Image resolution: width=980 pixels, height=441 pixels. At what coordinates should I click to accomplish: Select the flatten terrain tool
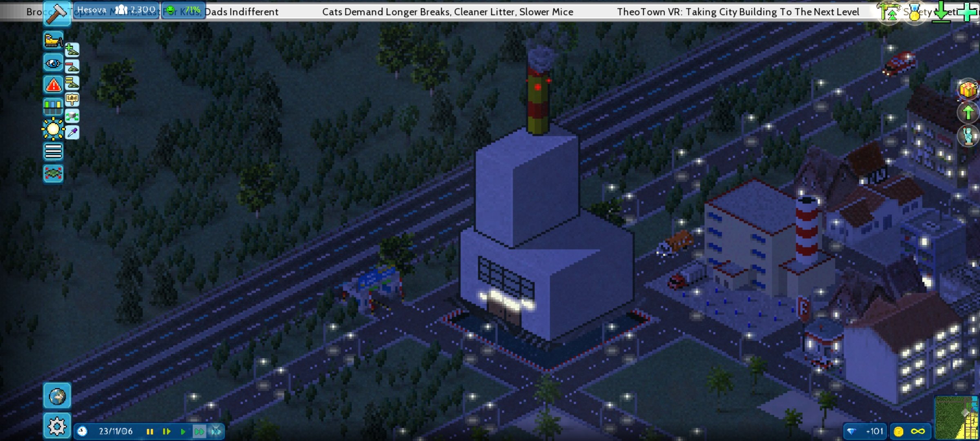pos(72,83)
